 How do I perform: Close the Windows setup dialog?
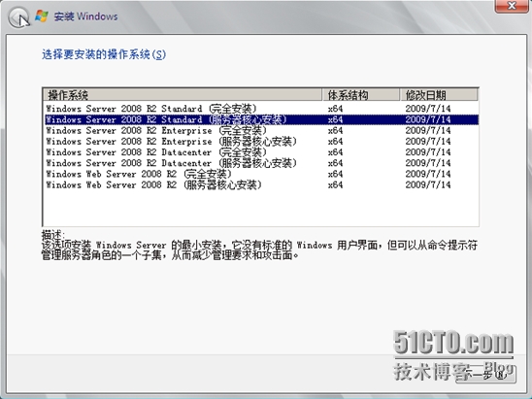pos(512,6)
